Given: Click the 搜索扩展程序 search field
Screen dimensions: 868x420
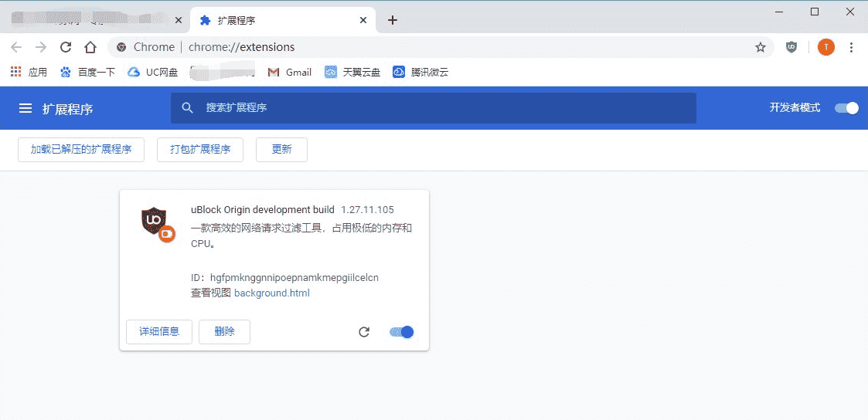Looking at the screenshot, I should click(433, 108).
